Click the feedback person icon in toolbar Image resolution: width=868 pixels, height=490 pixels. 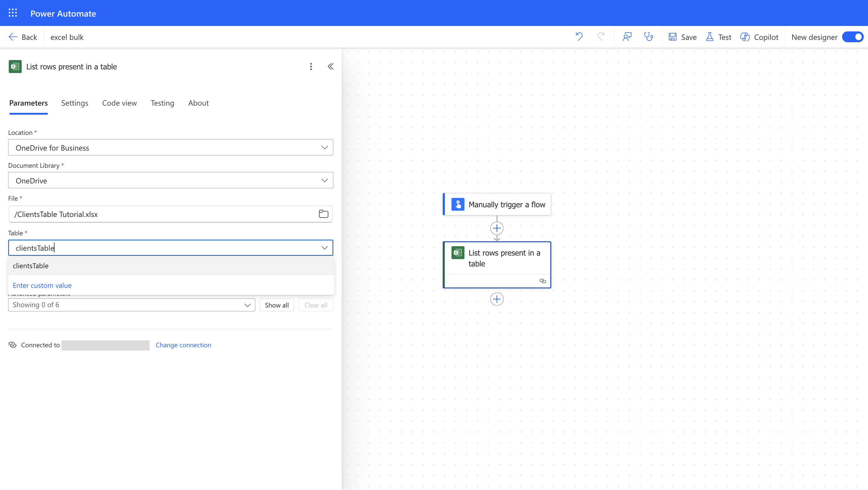[x=627, y=37]
